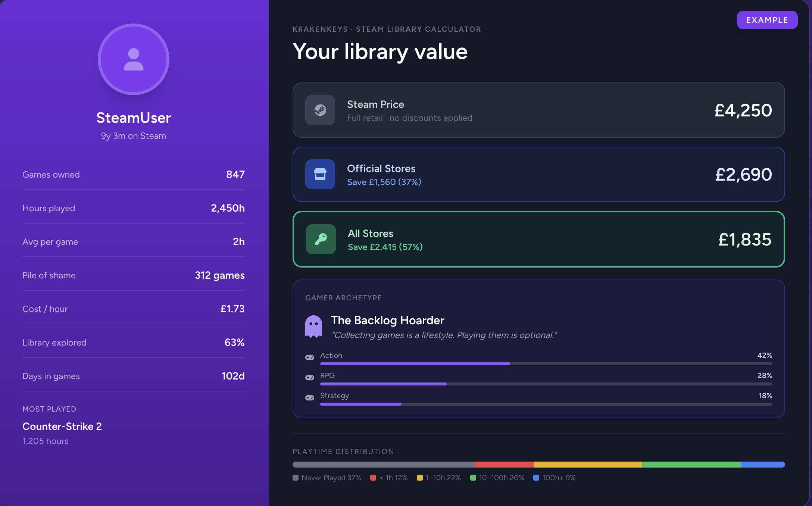Screen dimensions: 812x506
Task: Click the gamepad icon next to RPG
Action: point(310,378)
